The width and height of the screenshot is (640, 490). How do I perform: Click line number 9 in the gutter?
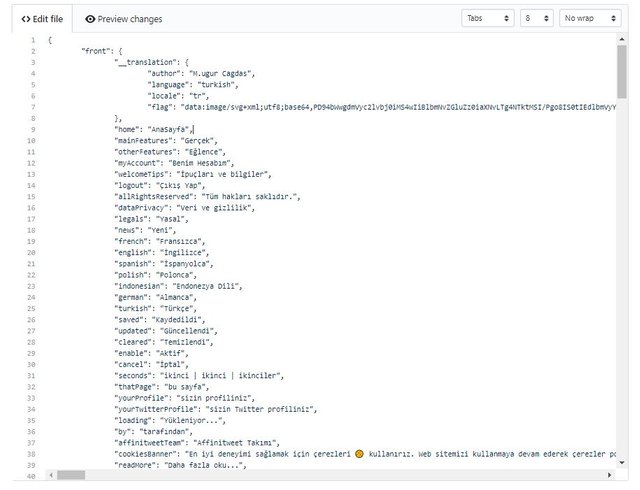[x=32, y=129]
